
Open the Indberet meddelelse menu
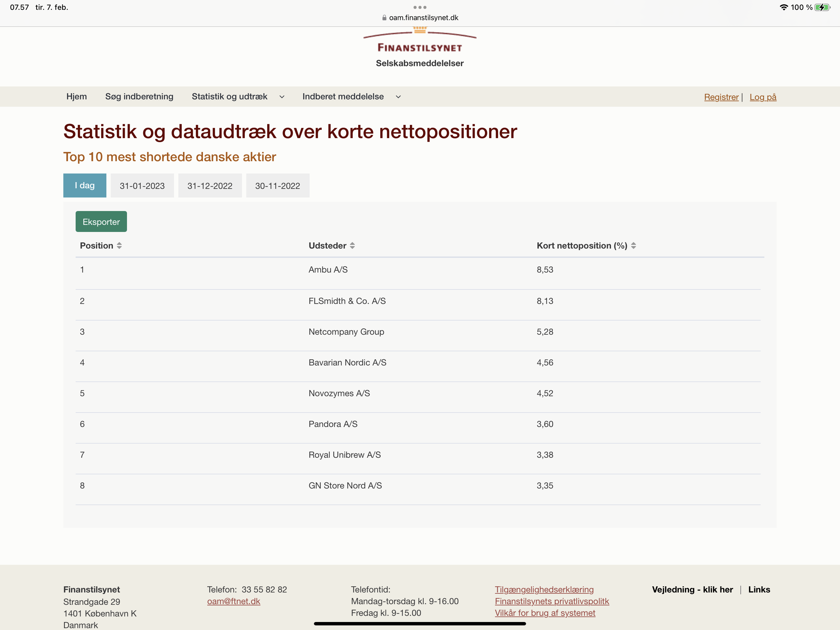click(x=343, y=97)
